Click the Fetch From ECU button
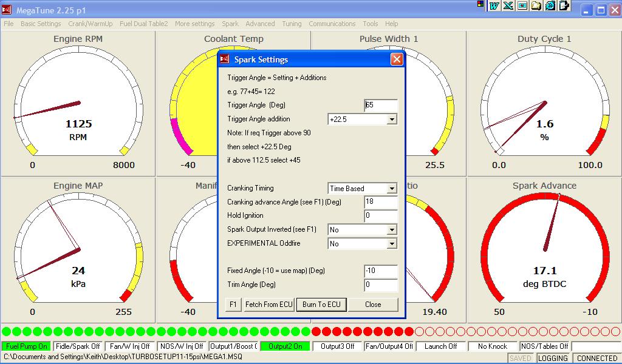622x364 pixels. [268, 305]
